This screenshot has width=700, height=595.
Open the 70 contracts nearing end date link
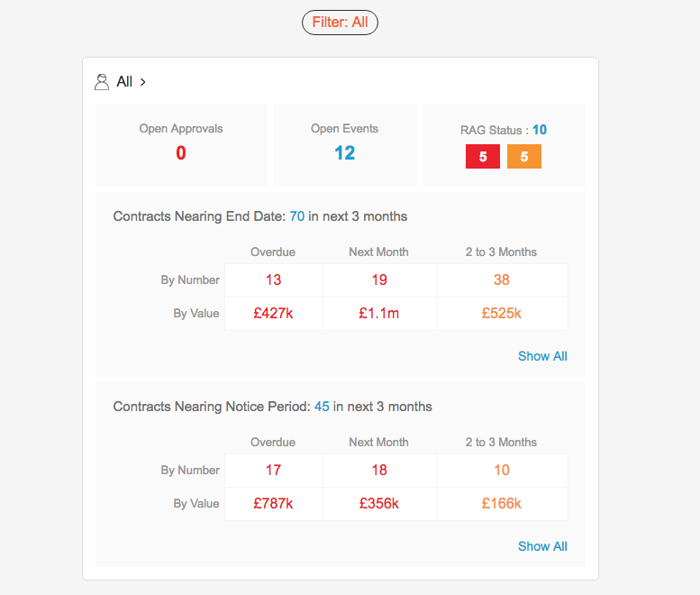[297, 216]
